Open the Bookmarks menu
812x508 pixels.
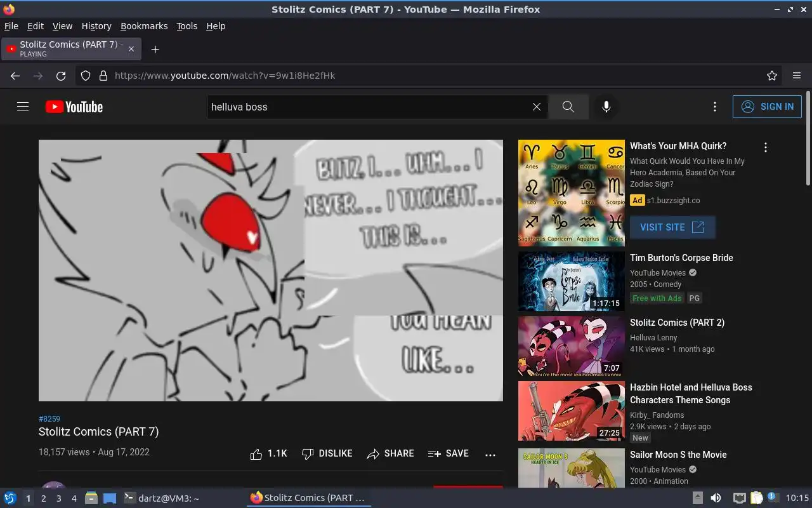pos(144,26)
